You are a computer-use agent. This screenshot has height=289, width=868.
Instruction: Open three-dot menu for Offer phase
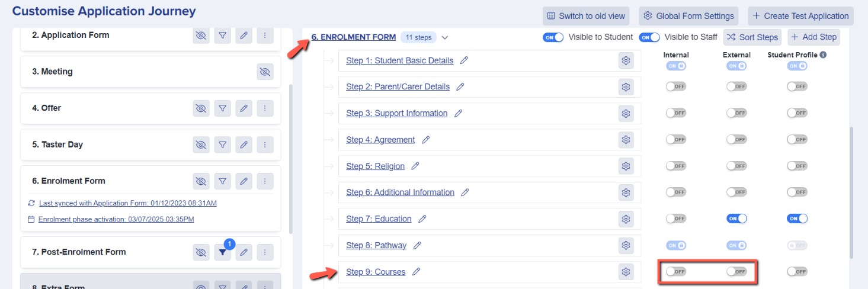265,108
